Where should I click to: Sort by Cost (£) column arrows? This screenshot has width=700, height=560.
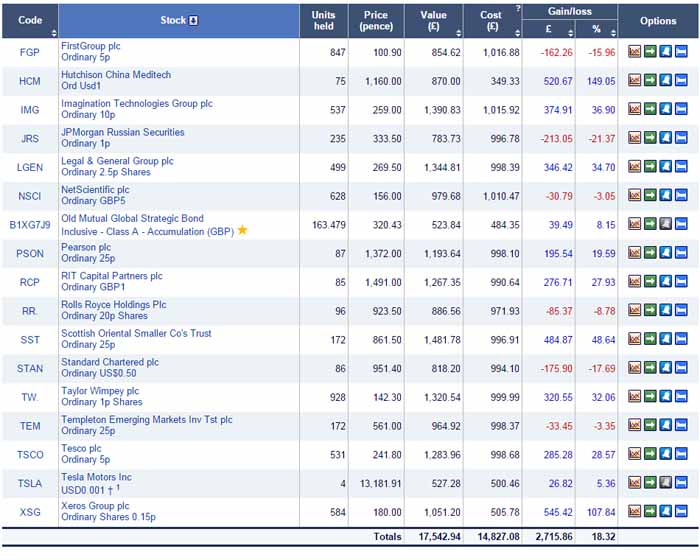coord(517,33)
